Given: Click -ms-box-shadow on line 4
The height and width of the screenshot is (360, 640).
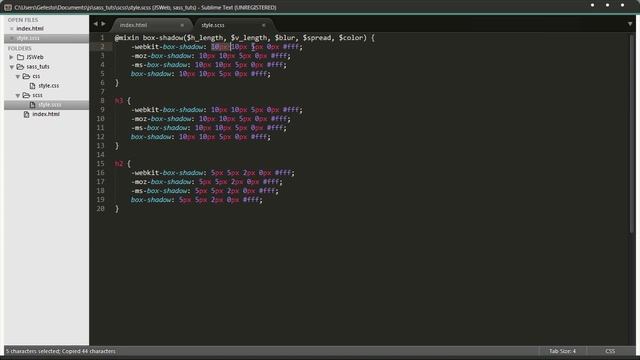Looking at the screenshot, I should [159, 64].
